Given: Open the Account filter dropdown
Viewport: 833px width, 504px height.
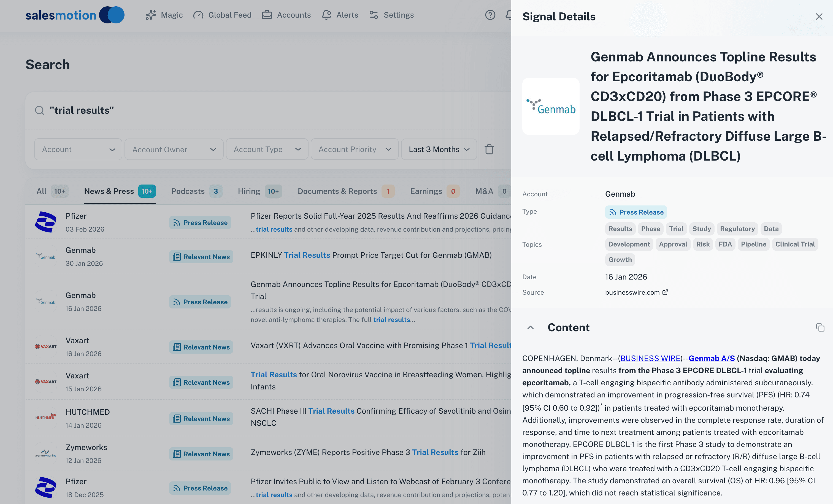Looking at the screenshot, I should point(78,149).
